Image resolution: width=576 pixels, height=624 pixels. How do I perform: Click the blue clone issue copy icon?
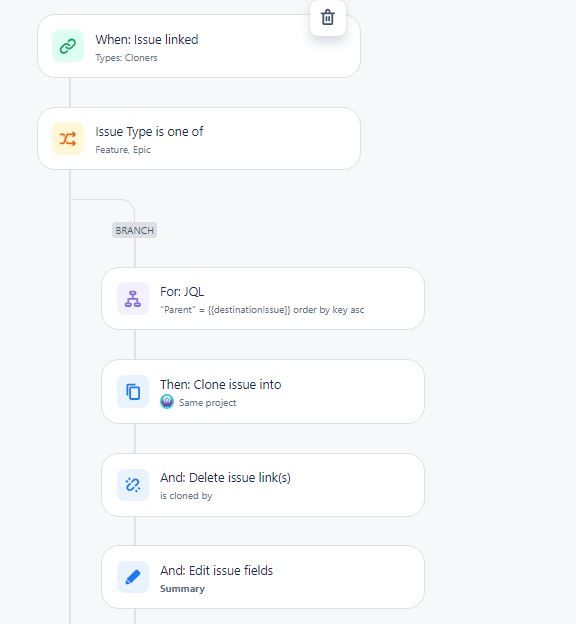point(133,392)
